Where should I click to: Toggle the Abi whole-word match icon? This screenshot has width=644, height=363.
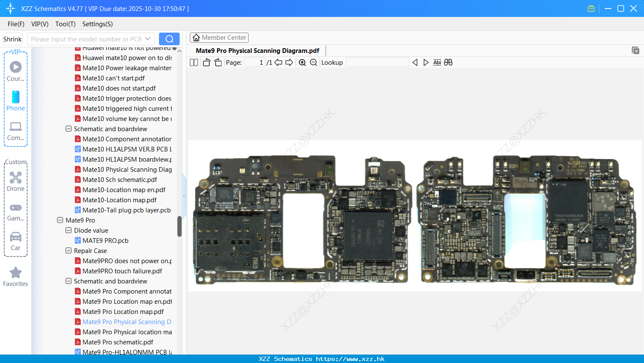[437, 63]
